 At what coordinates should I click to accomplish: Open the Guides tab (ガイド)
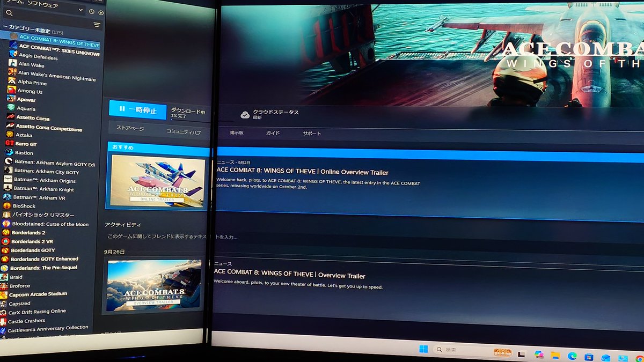point(273,133)
